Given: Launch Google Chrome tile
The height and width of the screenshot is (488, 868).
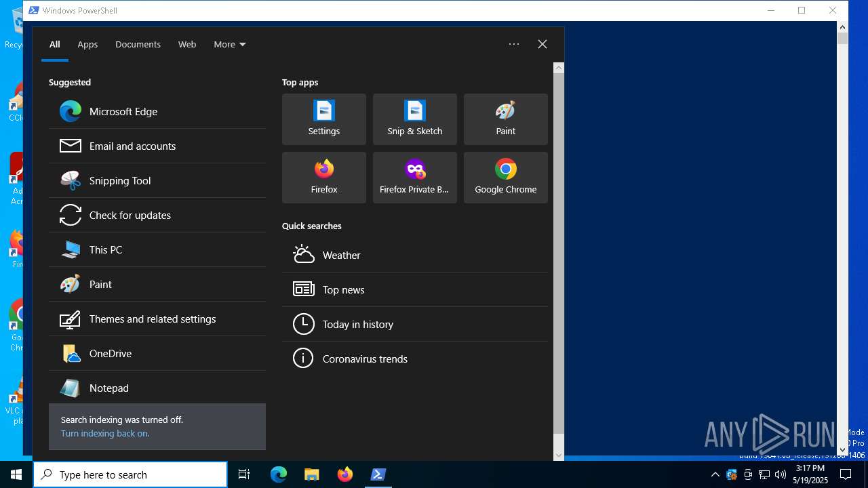Looking at the screenshot, I should 506,178.
